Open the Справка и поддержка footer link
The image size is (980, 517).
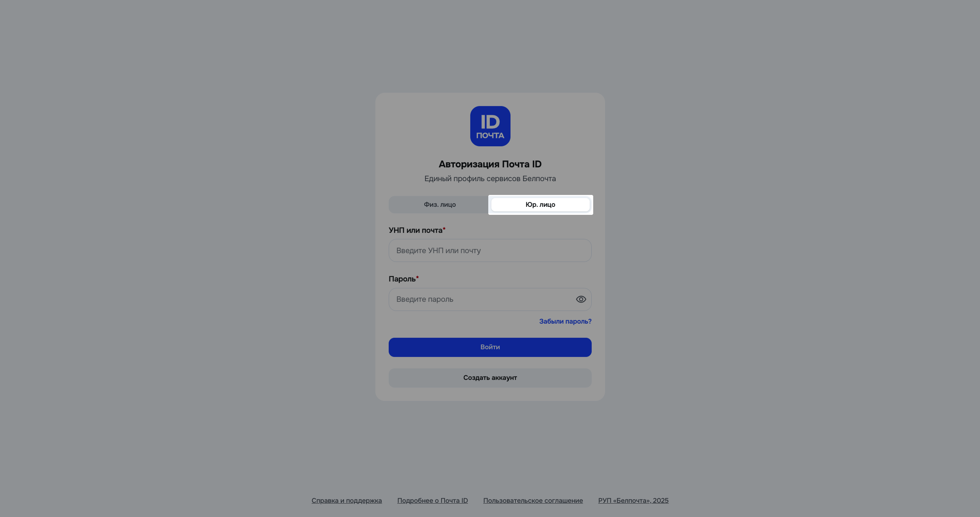click(347, 501)
